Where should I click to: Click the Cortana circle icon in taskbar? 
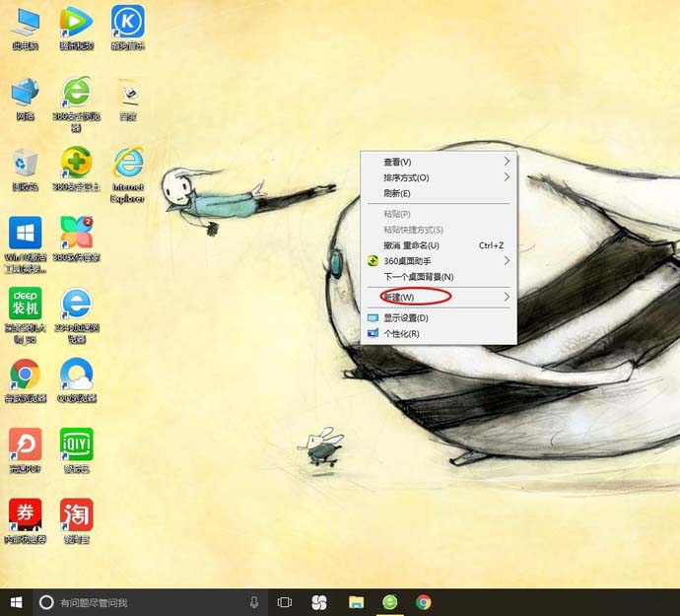pos(46,602)
